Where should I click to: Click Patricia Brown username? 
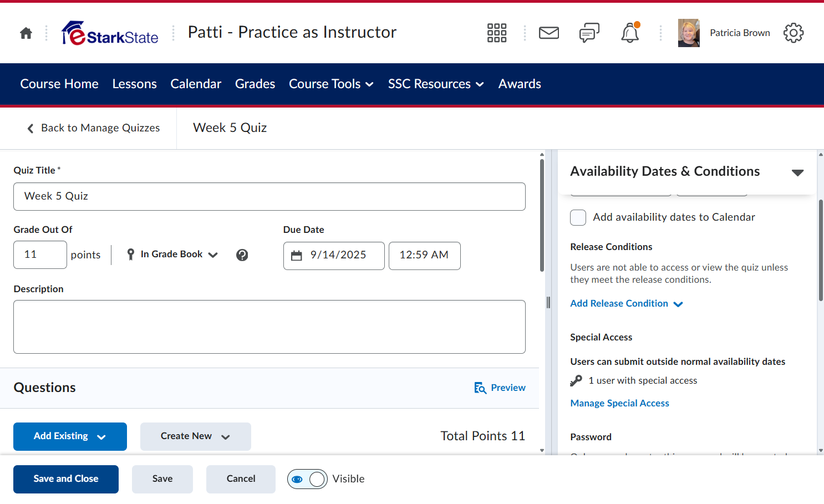[x=740, y=33]
